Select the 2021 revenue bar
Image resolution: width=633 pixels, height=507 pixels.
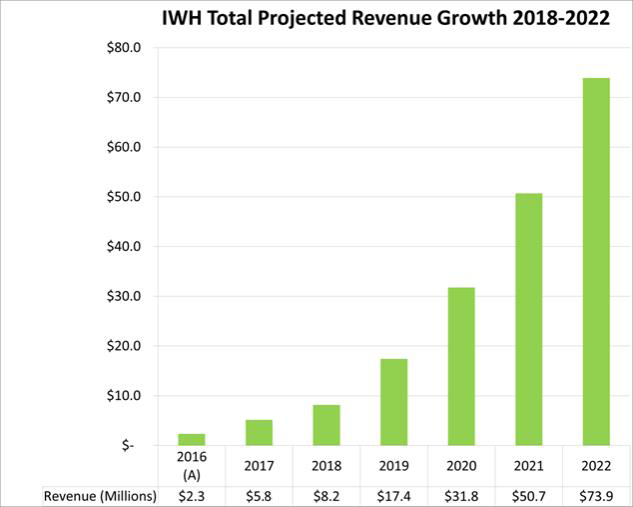(x=530, y=319)
